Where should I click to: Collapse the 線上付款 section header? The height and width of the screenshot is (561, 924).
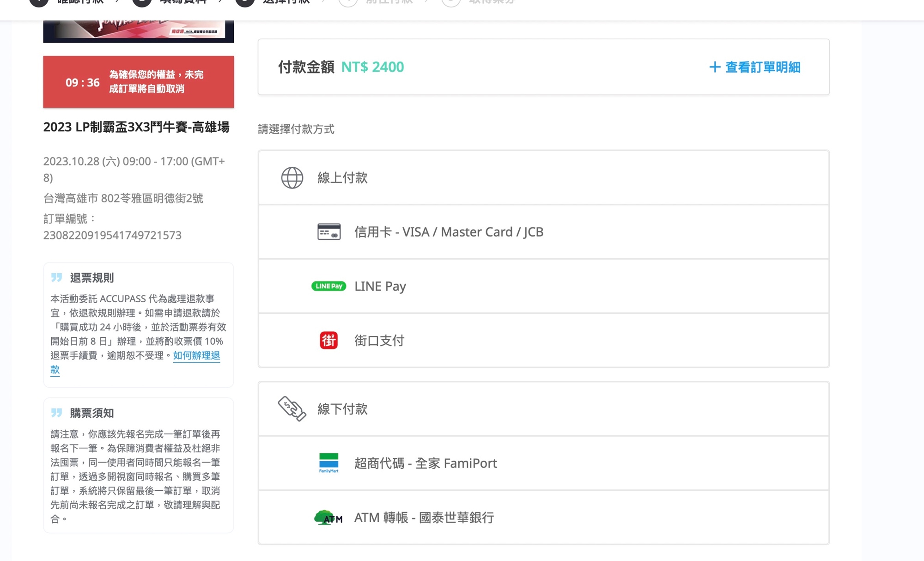[x=342, y=178]
